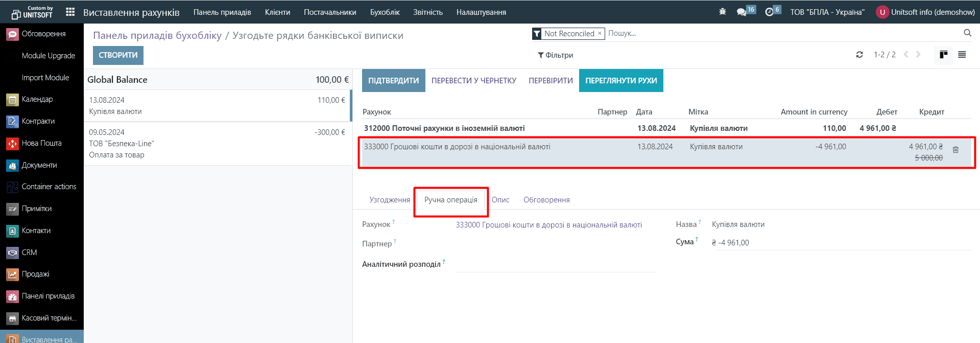Click the bug debug icon
The width and height of the screenshot is (980, 343).
722,12
